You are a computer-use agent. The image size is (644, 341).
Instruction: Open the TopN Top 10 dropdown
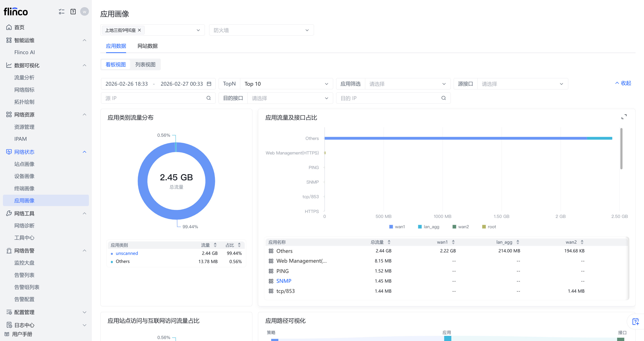(286, 84)
